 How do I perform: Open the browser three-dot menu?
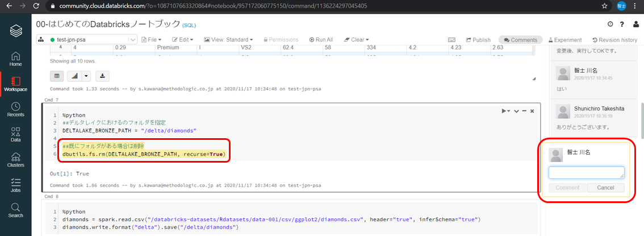click(x=636, y=6)
